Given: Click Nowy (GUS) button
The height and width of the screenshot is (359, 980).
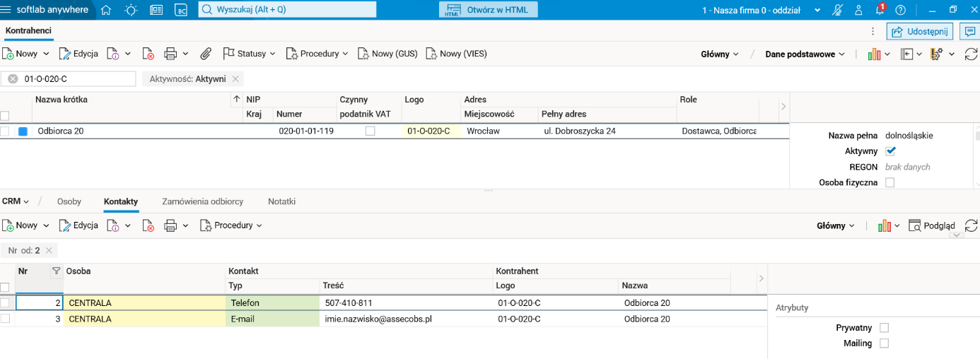Looking at the screenshot, I should click(x=387, y=54).
